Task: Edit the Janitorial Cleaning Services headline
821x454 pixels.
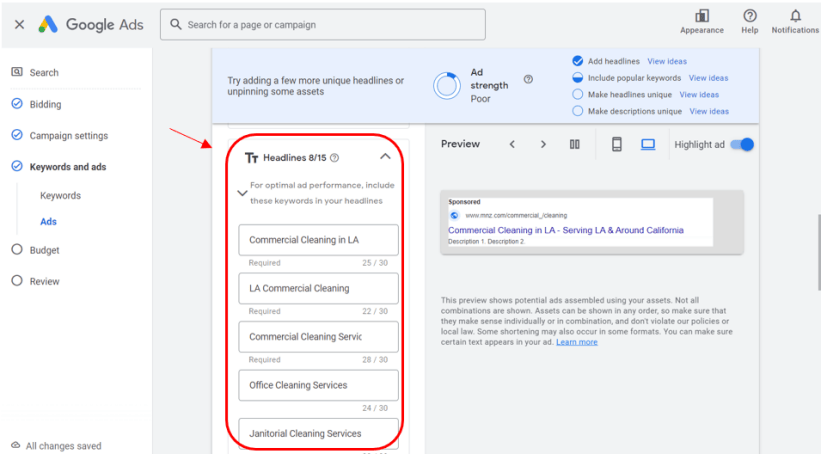Action: (318, 434)
